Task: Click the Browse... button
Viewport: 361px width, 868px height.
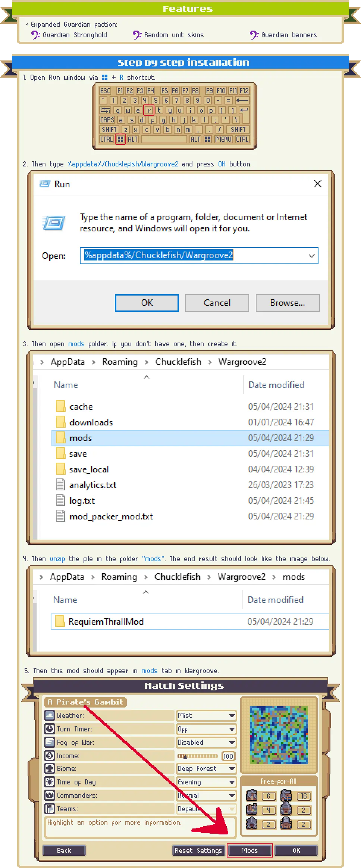Action: pos(288,303)
